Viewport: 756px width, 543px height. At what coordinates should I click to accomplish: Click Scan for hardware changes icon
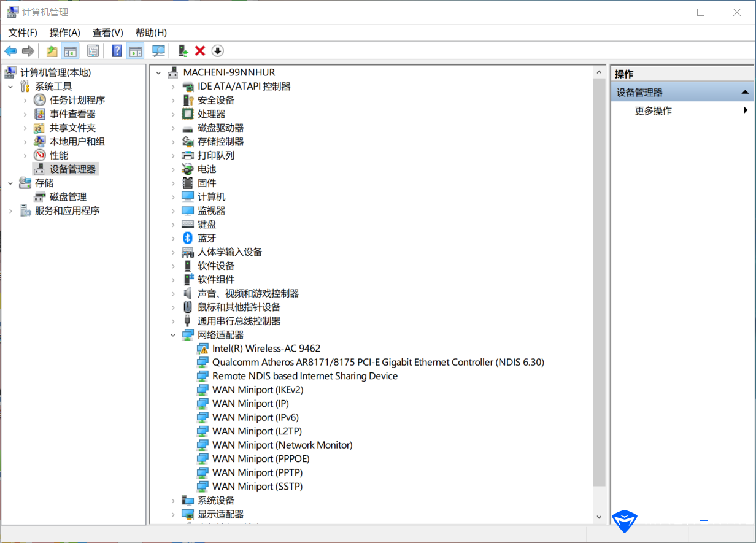[x=159, y=51]
